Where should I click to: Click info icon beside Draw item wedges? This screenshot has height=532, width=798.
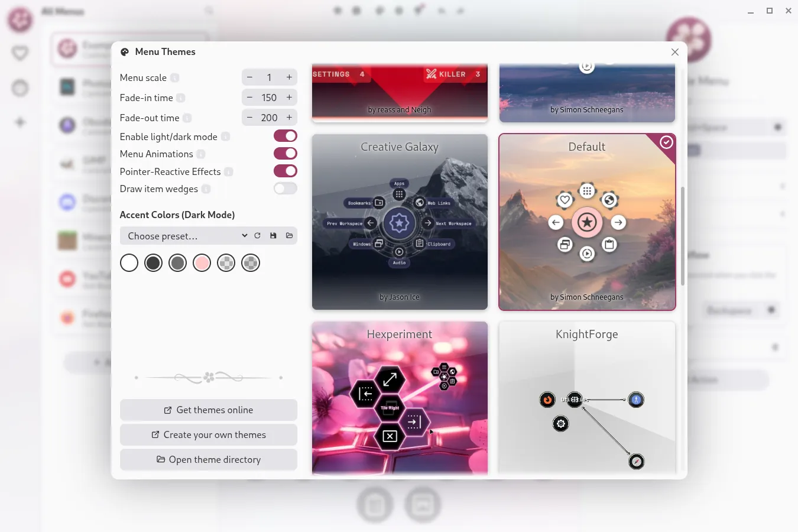206,189
